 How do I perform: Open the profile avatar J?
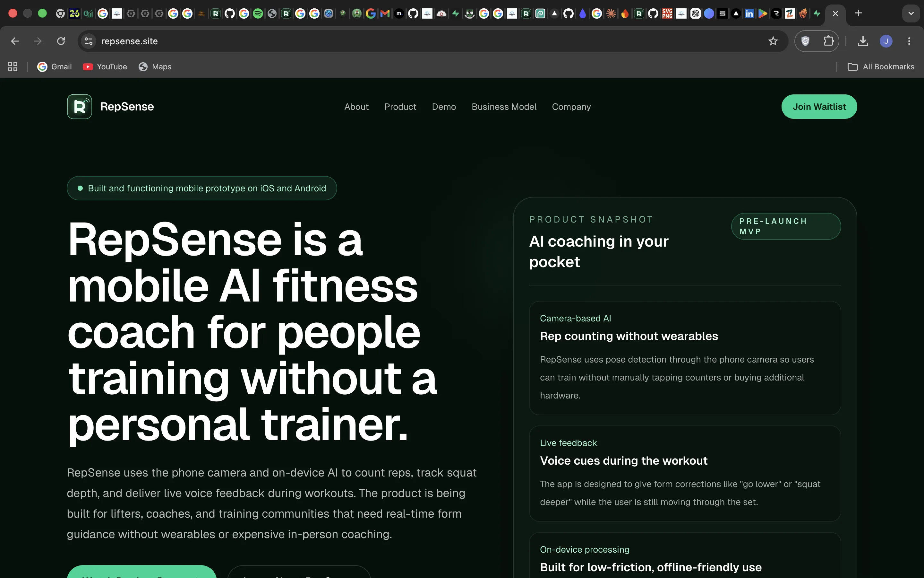tap(886, 41)
